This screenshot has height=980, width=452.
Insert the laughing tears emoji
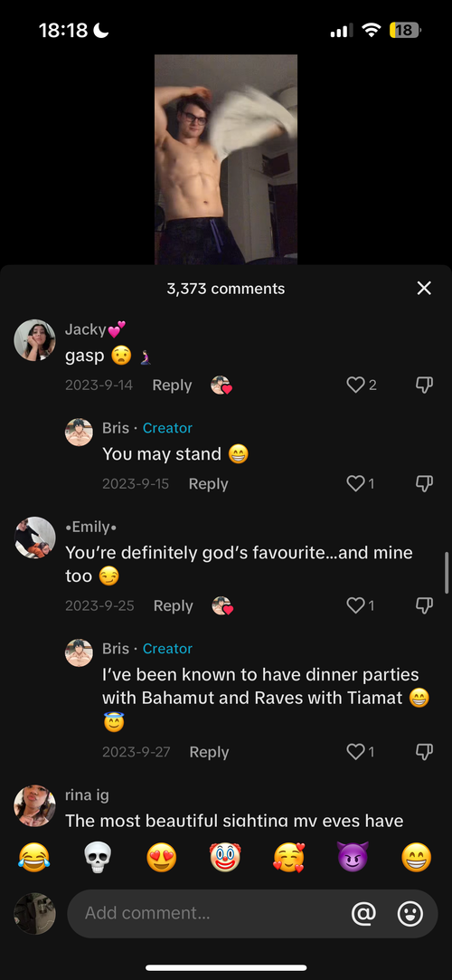pos(33,857)
